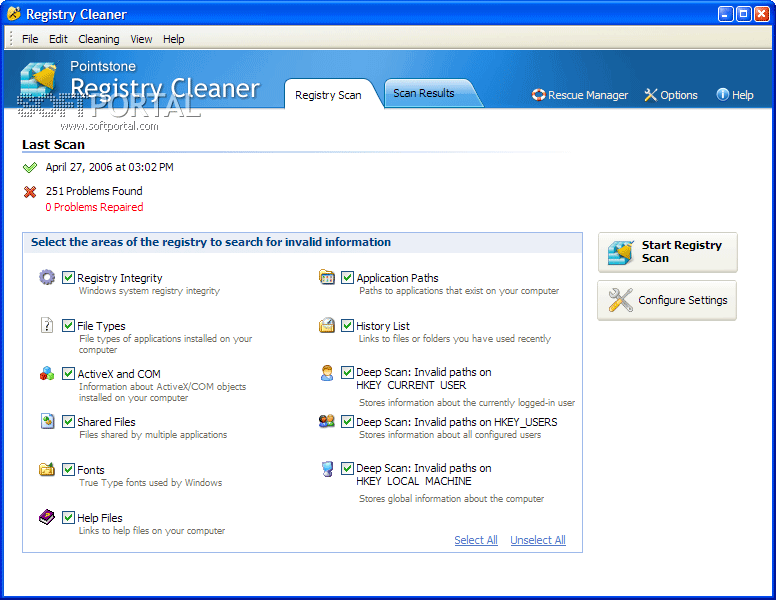Click the HKEY_LOCAL_MACHINE computer icon
The width and height of the screenshot is (776, 600).
(x=327, y=469)
